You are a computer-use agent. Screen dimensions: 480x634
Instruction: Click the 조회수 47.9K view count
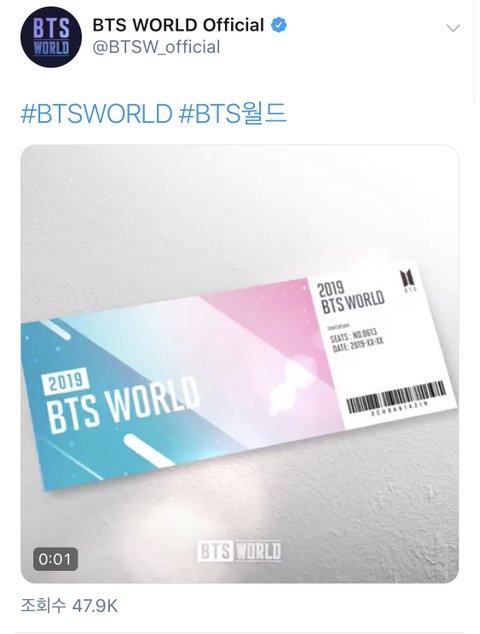click(69, 606)
